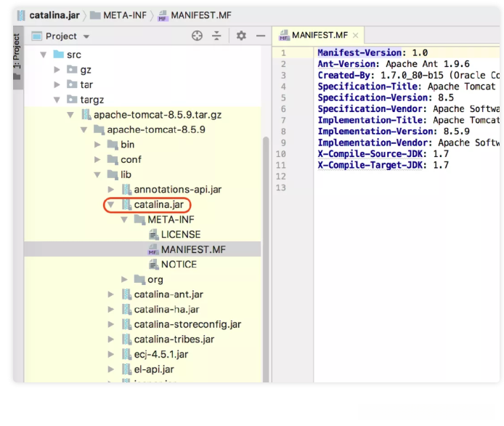This screenshot has width=504, height=426.
Task: Click the ecj-4.5.1.jar archive icon
Action: tap(127, 354)
